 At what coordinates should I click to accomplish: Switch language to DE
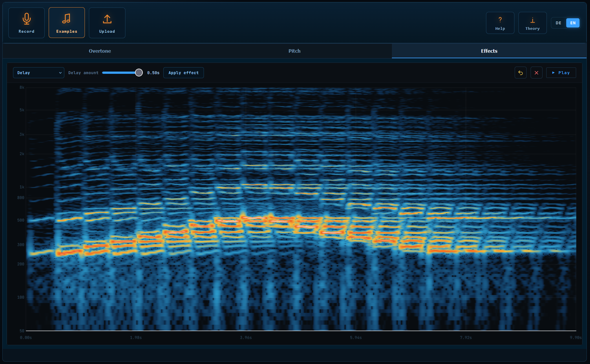pos(558,23)
